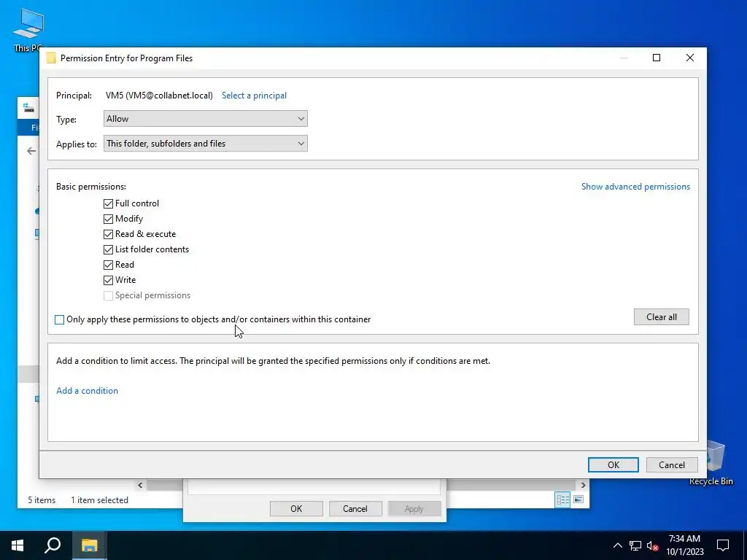Toggle the Read permission checkbox
This screenshot has width=747, height=560.
pos(108,265)
